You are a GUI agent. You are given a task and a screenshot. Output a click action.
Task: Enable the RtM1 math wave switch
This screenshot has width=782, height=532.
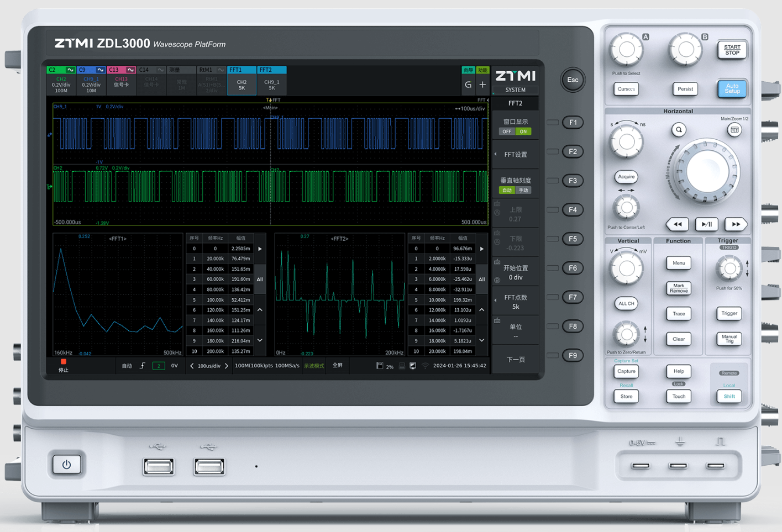coord(221,70)
